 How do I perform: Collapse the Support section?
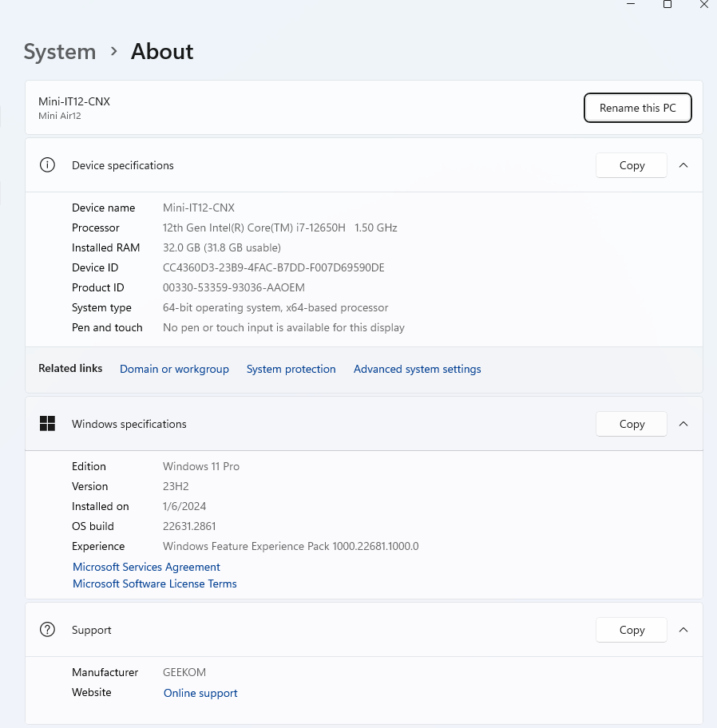tap(683, 630)
